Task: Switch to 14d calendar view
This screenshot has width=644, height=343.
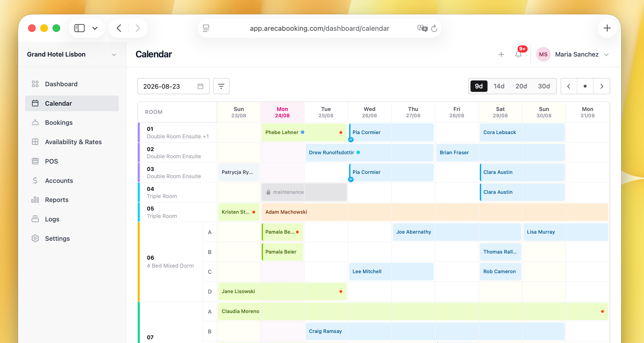Action: point(499,86)
